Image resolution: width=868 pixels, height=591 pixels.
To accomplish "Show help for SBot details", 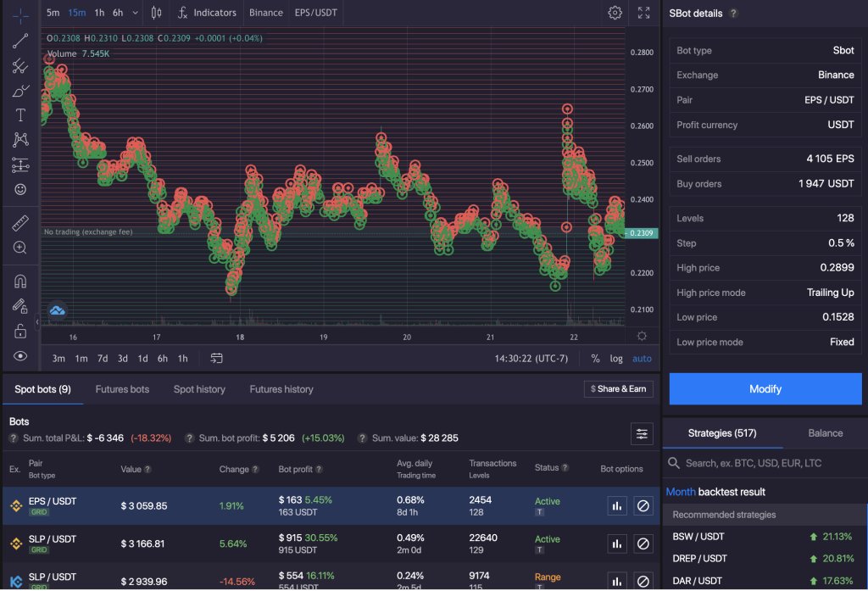I will [x=733, y=14].
